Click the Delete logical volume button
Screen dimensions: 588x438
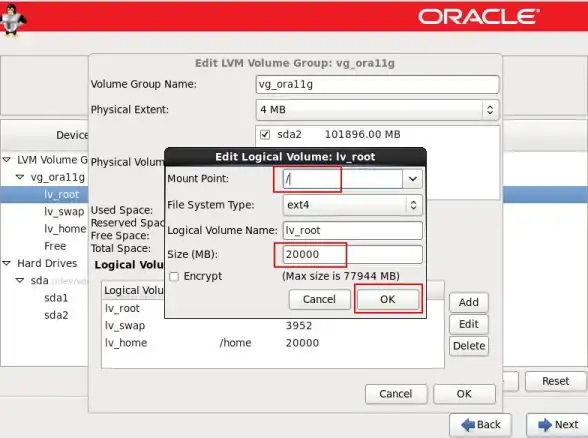coord(469,346)
